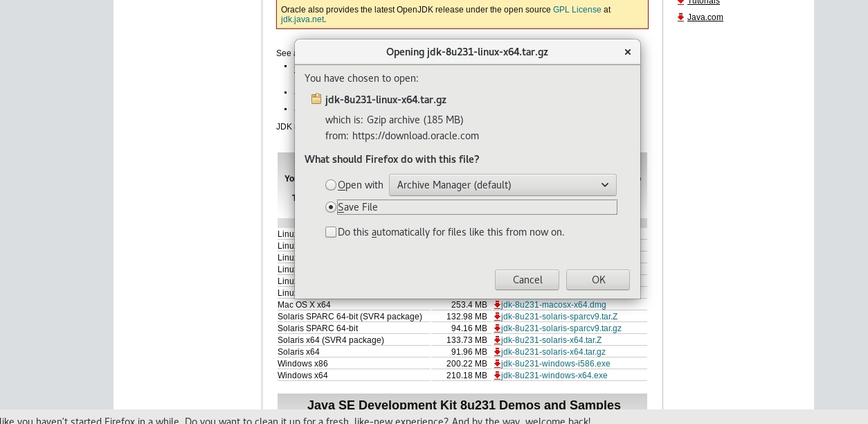868x424 pixels.
Task: Open the Java.com sidebar link
Action: point(705,17)
